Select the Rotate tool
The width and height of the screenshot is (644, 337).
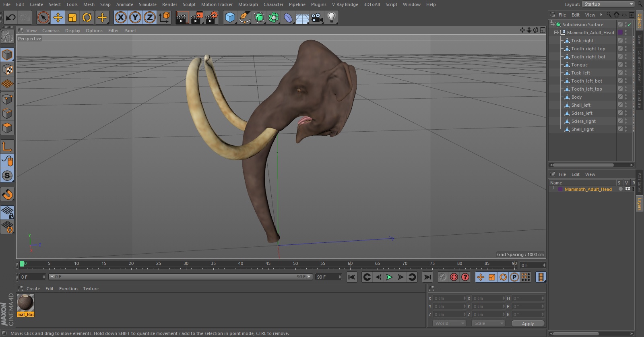pyautogui.click(x=87, y=17)
